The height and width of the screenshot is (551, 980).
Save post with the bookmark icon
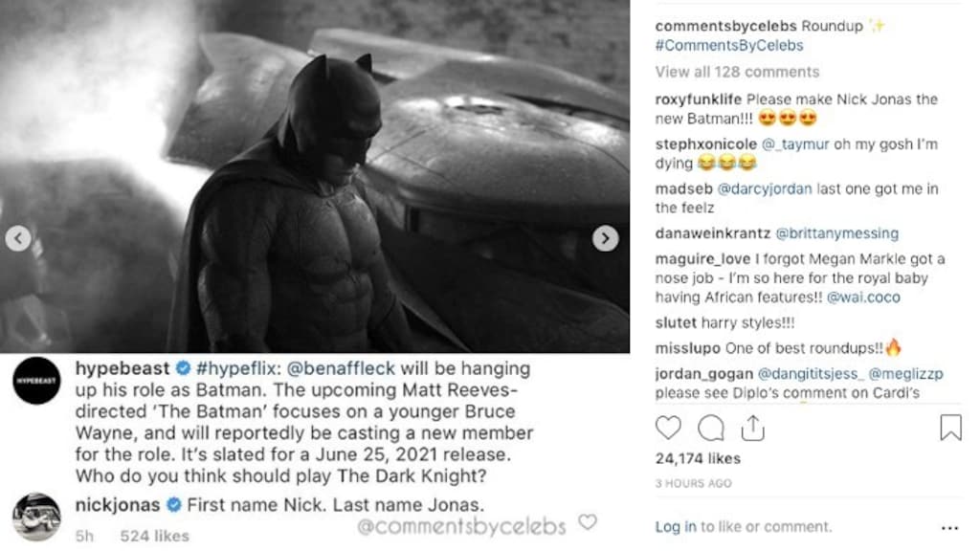950,428
